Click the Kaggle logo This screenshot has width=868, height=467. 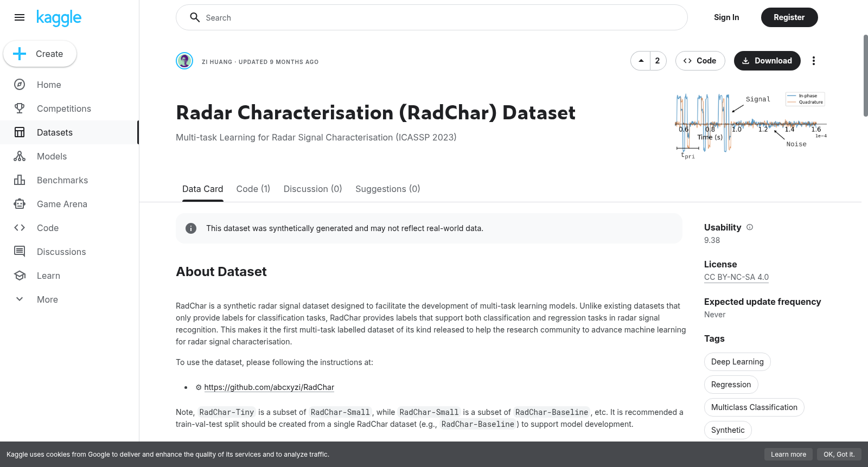click(x=59, y=18)
